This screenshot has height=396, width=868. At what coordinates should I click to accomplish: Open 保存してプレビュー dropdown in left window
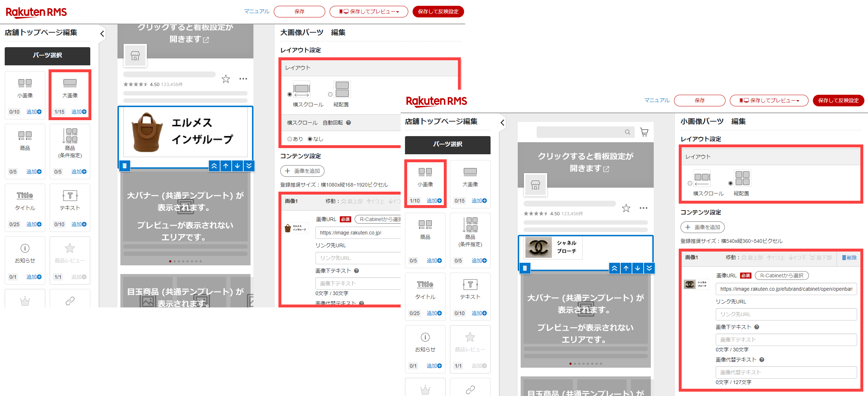pyautogui.click(x=369, y=12)
